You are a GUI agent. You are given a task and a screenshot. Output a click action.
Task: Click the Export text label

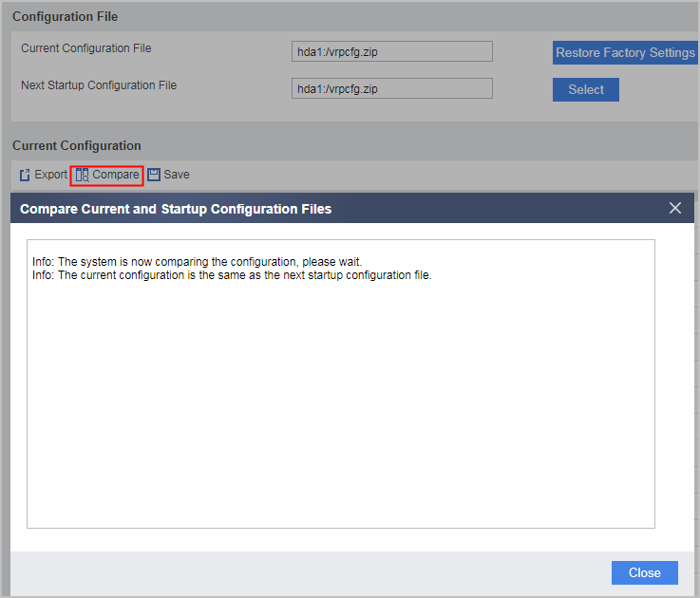(x=50, y=175)
